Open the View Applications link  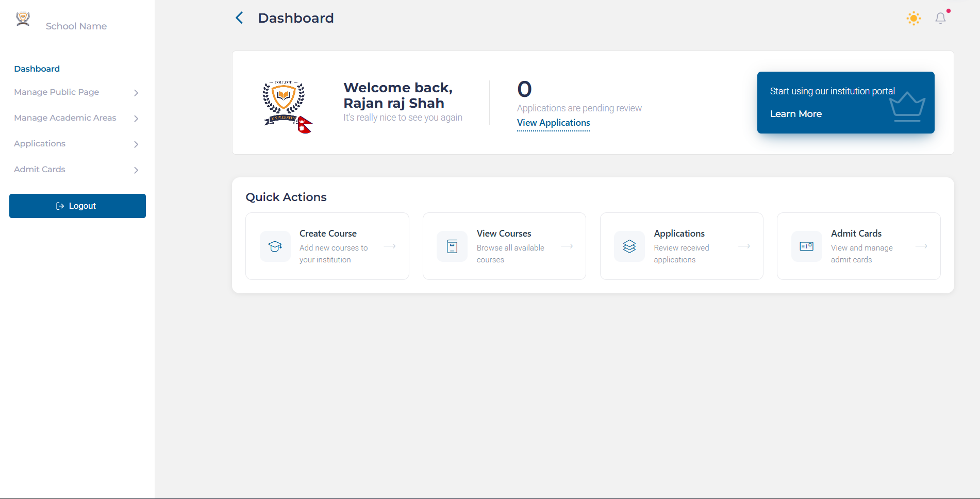click(553, 123)
